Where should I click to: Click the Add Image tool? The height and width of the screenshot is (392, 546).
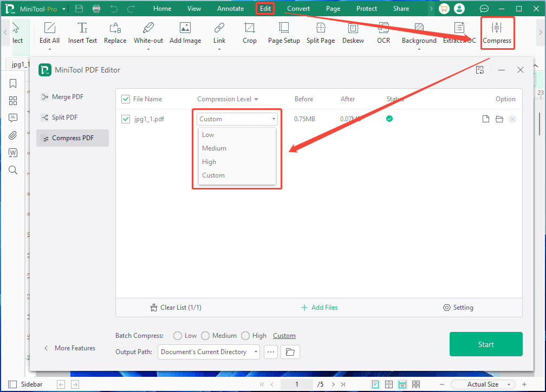[185, 32]
